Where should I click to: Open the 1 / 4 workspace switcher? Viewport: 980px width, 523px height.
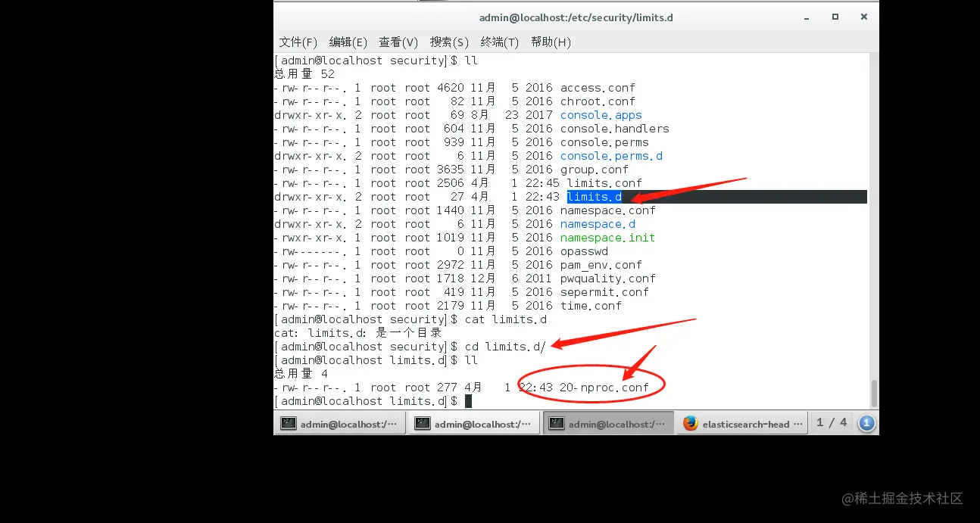832,423
